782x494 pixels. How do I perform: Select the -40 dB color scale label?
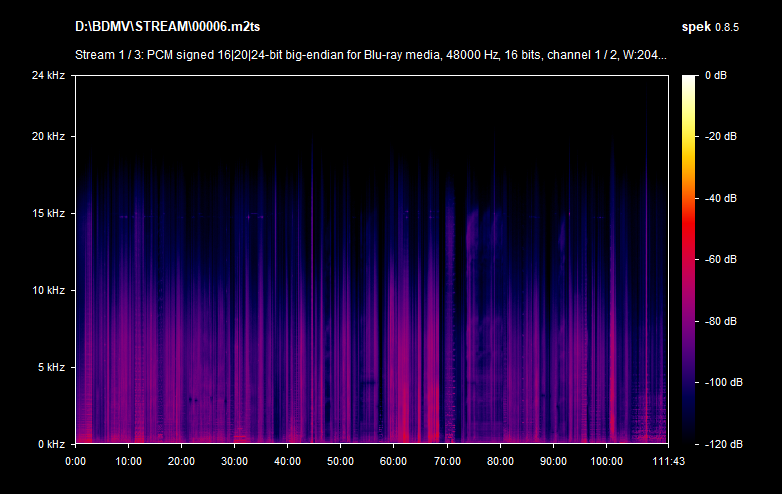pyautogui.click(x=722, y=198)
